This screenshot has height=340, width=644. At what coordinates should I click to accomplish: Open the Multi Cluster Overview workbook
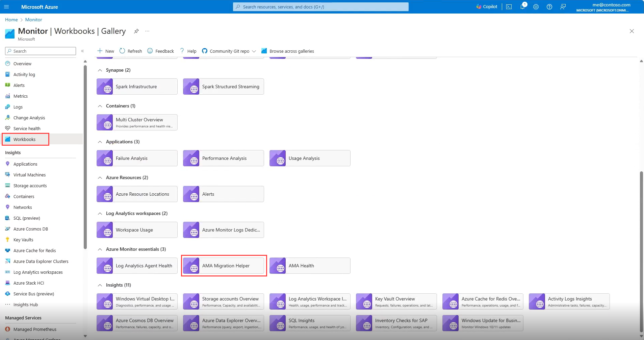pyautogui.click(x=137, y=122)
